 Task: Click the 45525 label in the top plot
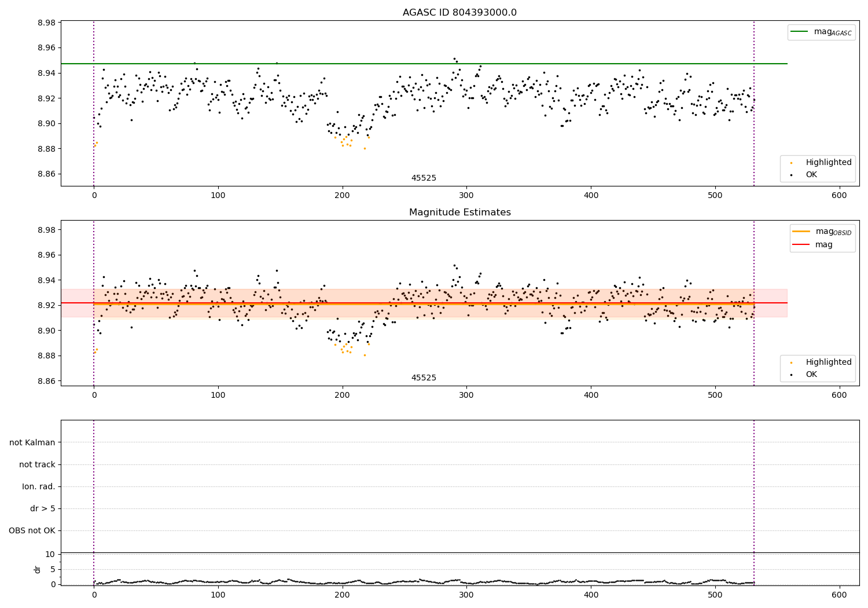[x=424, y=178]
